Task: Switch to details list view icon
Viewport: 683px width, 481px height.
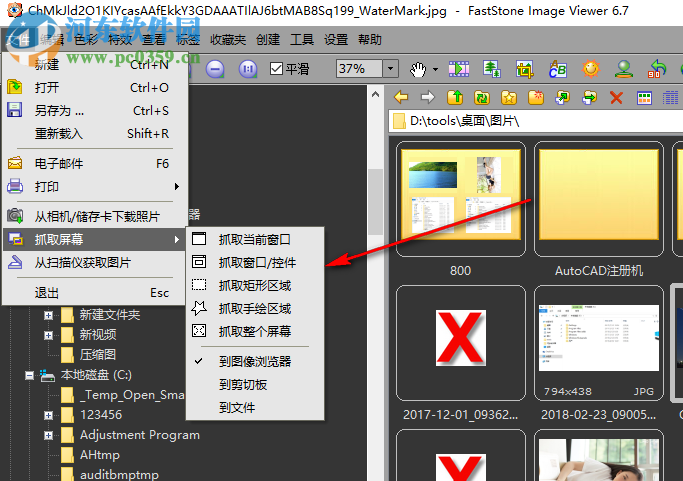Action: [x=670, y=98]
